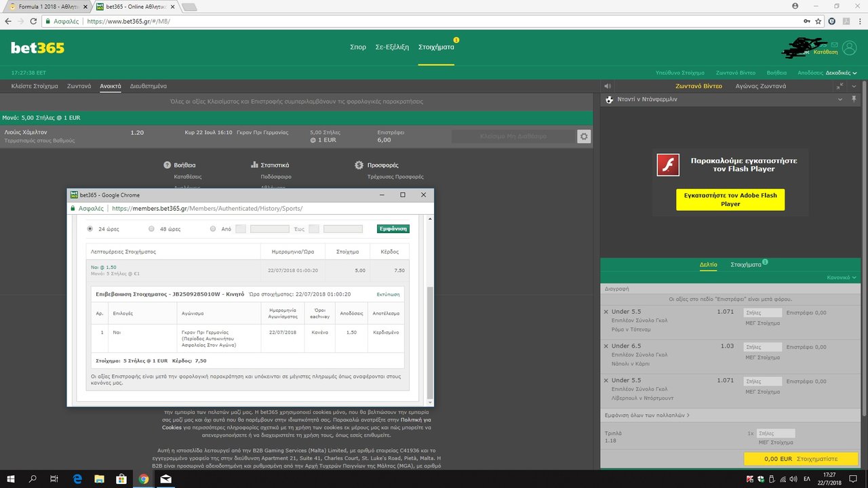Click the Εκτύπωση print link
868x488 pixels.
(388, 294)
